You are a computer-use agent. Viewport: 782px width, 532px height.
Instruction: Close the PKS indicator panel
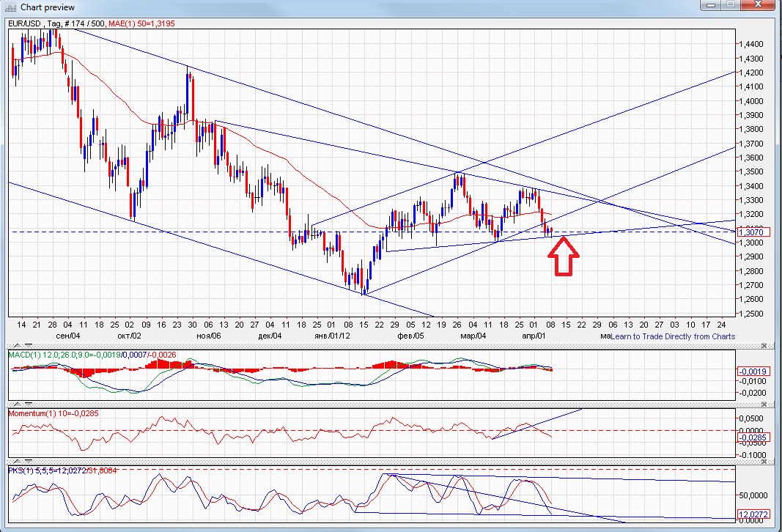tap(764, 462)
